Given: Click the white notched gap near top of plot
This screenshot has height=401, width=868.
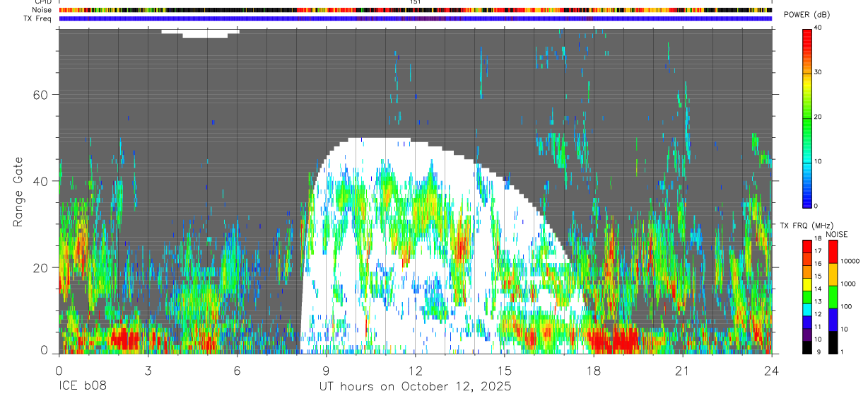Looking at the screenshot, I should (x=201, y=33).
